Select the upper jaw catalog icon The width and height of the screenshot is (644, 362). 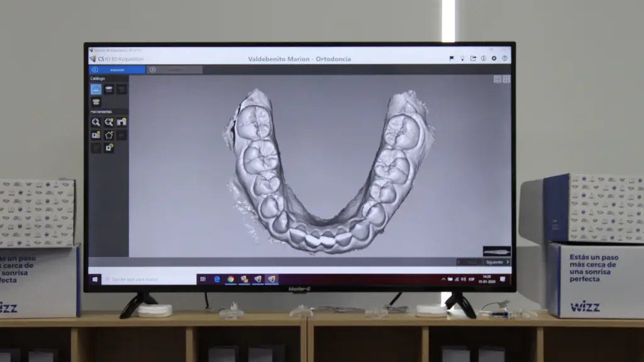coord(96,89)
